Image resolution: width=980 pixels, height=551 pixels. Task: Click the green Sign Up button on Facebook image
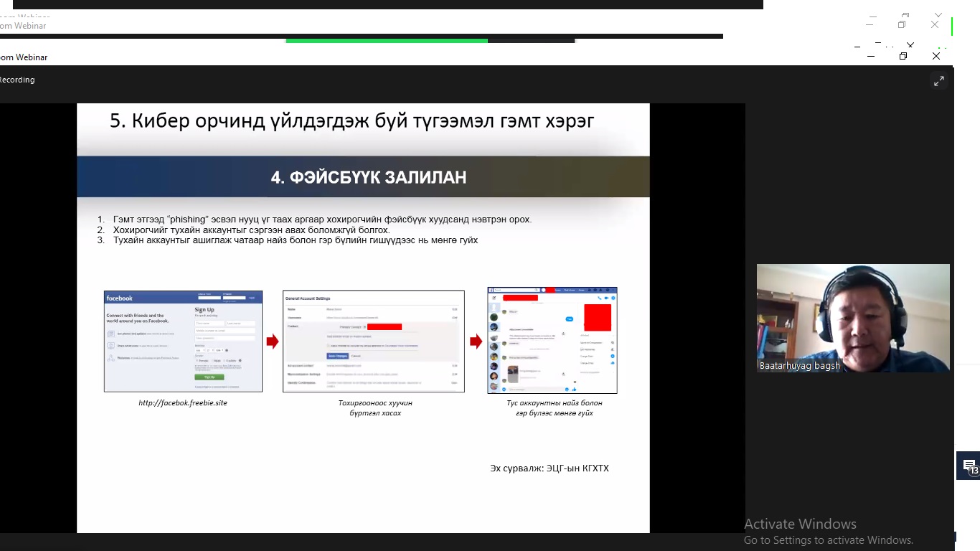coord(209,377)
